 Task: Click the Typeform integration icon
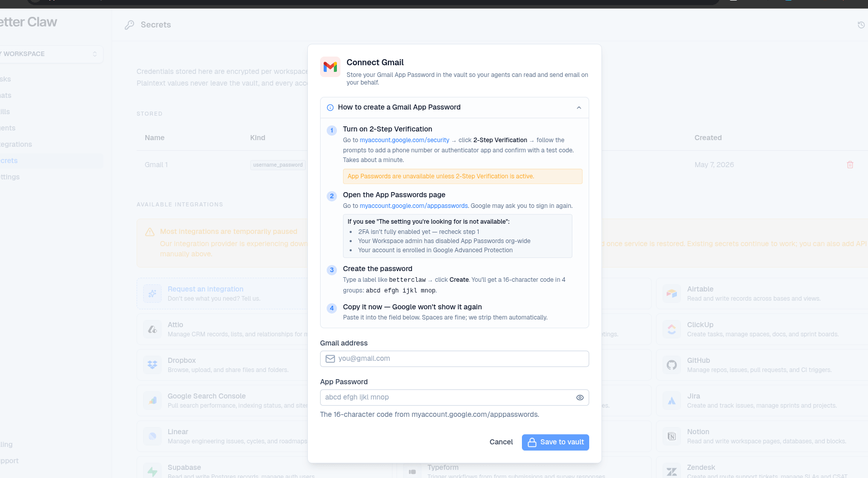point(412,472)
